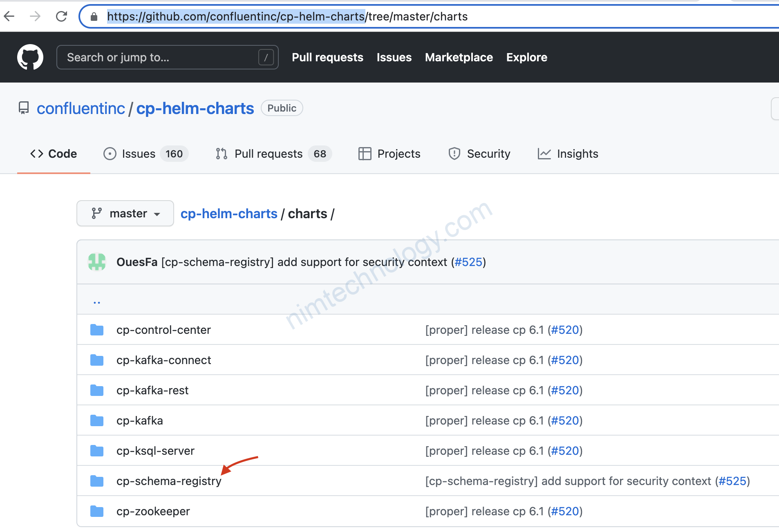Open cp-helm-charts repository title link
Viewport: 779px width, 532px height.
point(195,108)
